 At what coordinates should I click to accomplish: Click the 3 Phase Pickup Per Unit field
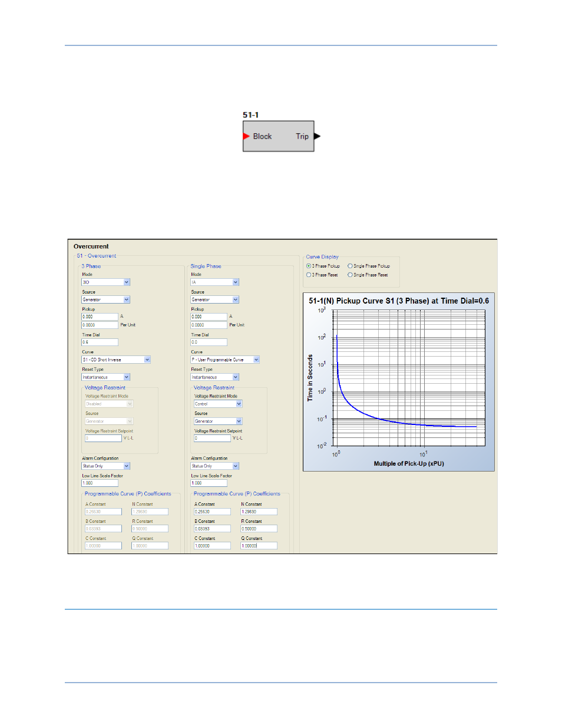point(100,325)
